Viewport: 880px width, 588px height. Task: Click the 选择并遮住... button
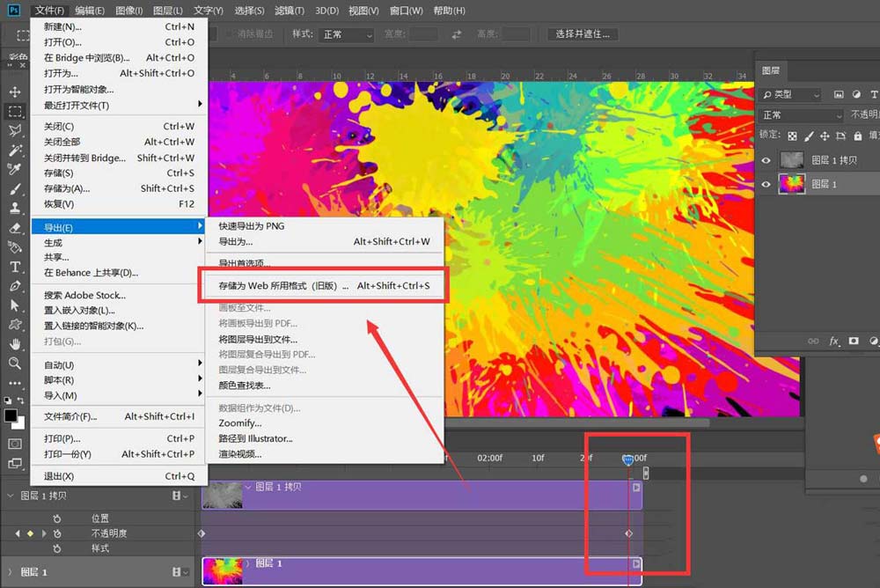point(583,34)
